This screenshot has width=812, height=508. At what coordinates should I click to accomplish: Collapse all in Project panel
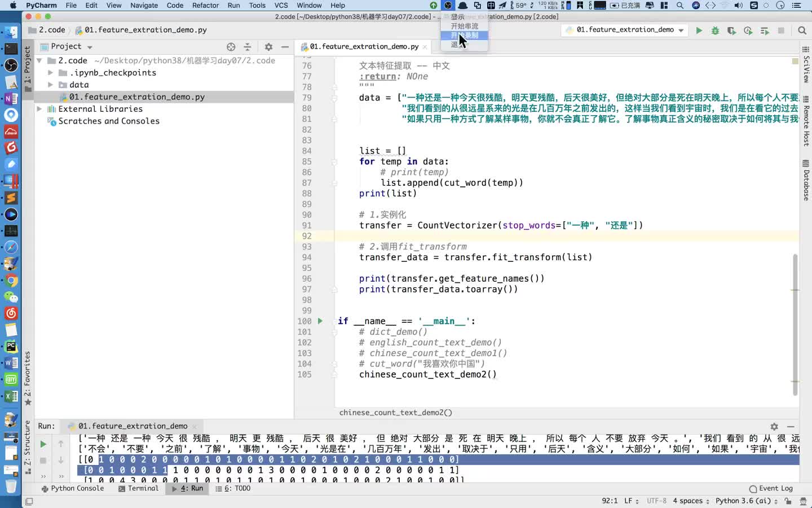pyautogui.click(x=247, y=47)
